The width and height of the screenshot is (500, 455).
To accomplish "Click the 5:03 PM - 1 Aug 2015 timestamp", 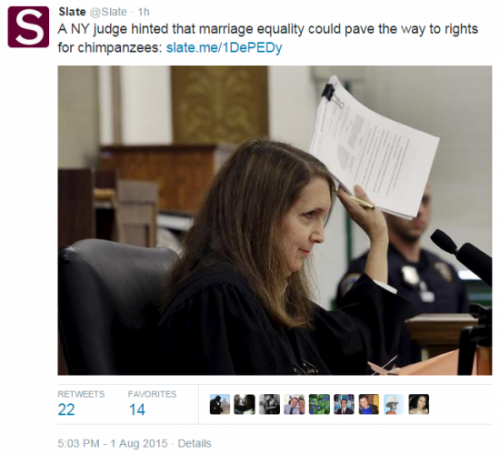I will tap(112, 443).
